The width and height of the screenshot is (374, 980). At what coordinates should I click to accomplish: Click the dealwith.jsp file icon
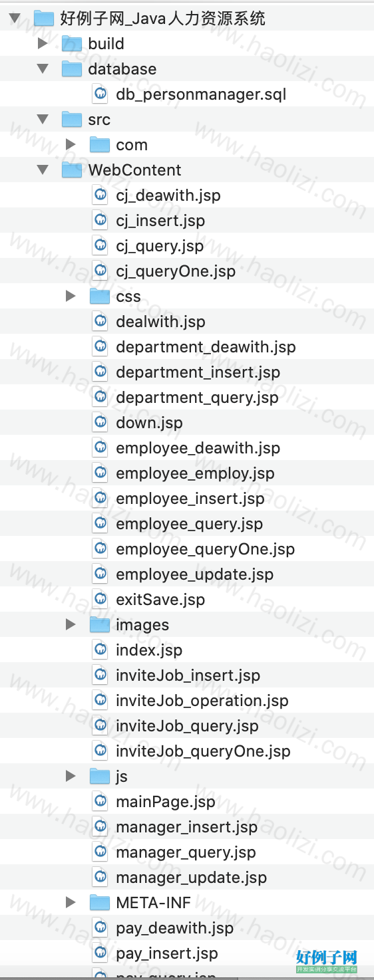[100, 322]
